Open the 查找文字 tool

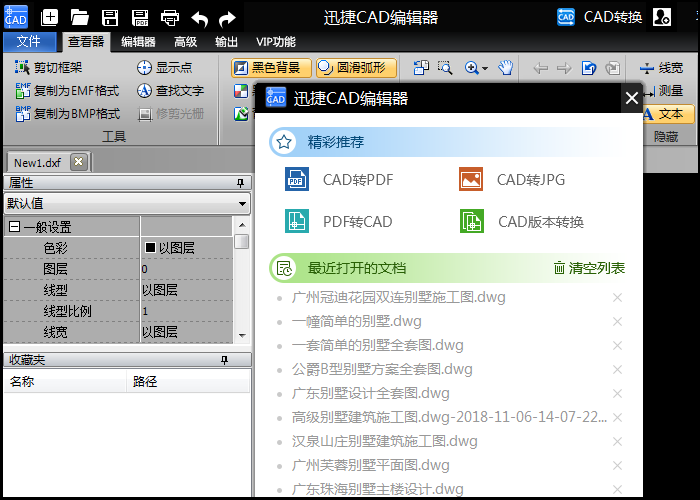pyautogui.click(x=170, y=91)
